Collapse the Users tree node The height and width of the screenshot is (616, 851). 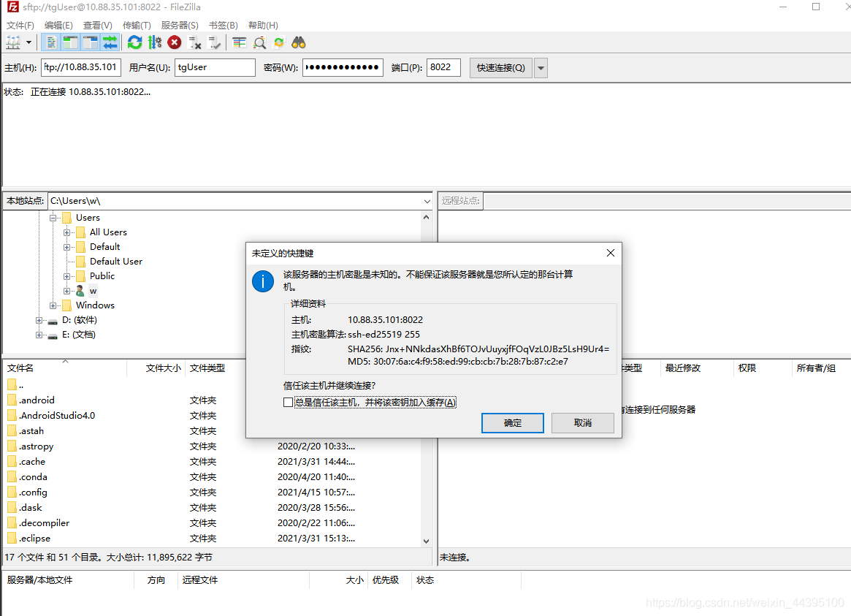(53, 218)
